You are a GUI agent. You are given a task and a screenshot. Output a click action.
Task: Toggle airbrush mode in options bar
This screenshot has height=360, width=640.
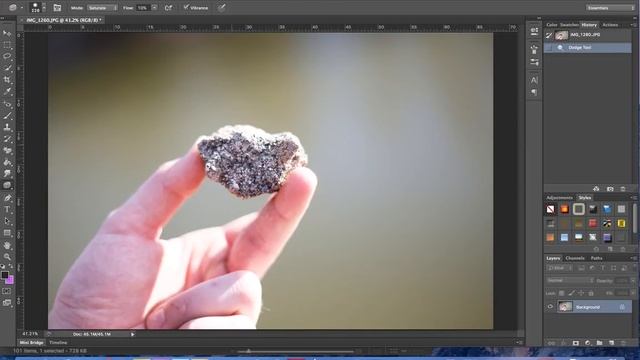pos(168,8)
